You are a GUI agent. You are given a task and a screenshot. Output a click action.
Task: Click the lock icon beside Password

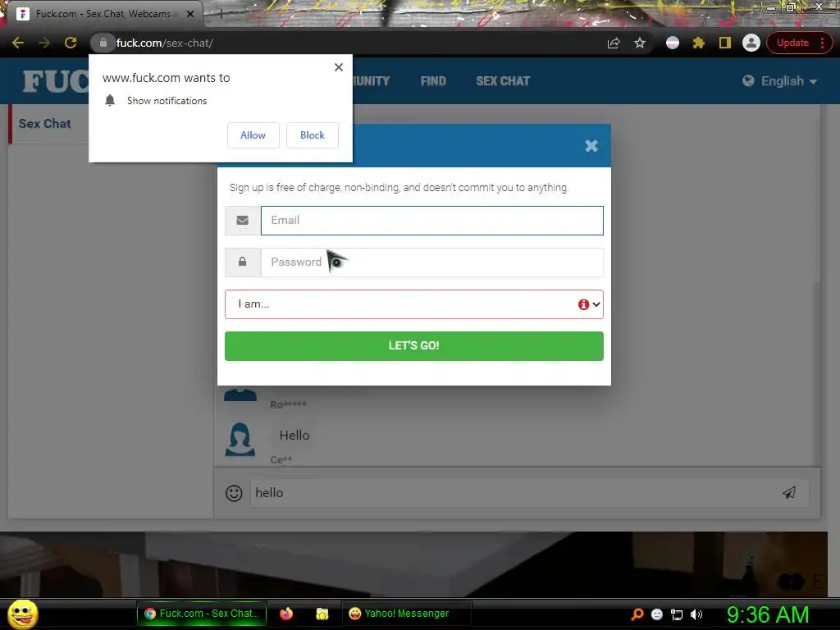[x=243, y=262]
